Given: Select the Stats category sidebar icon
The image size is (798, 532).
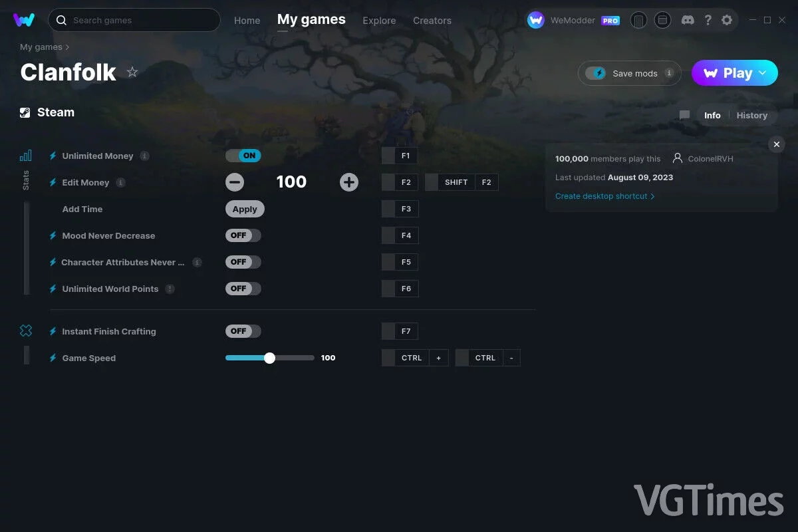Looking at the screenshot, I should tap(26, 156).
